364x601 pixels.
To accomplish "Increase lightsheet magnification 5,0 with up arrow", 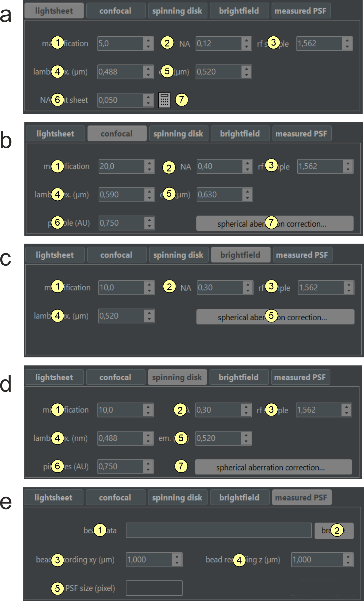I will [x=148, y=41].
